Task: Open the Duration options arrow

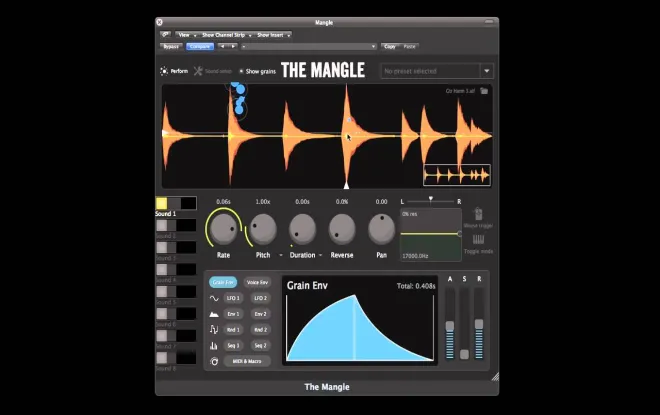Action: point(320,255)
